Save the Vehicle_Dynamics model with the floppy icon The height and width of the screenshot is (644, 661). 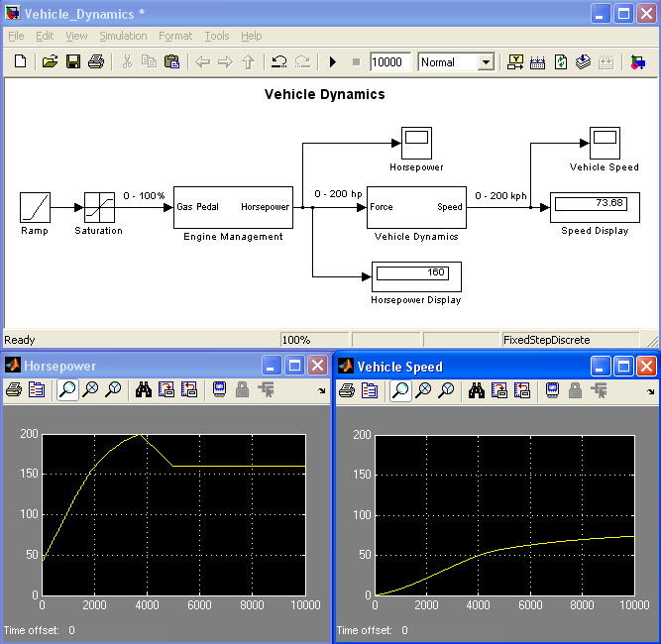pos(73,62)
